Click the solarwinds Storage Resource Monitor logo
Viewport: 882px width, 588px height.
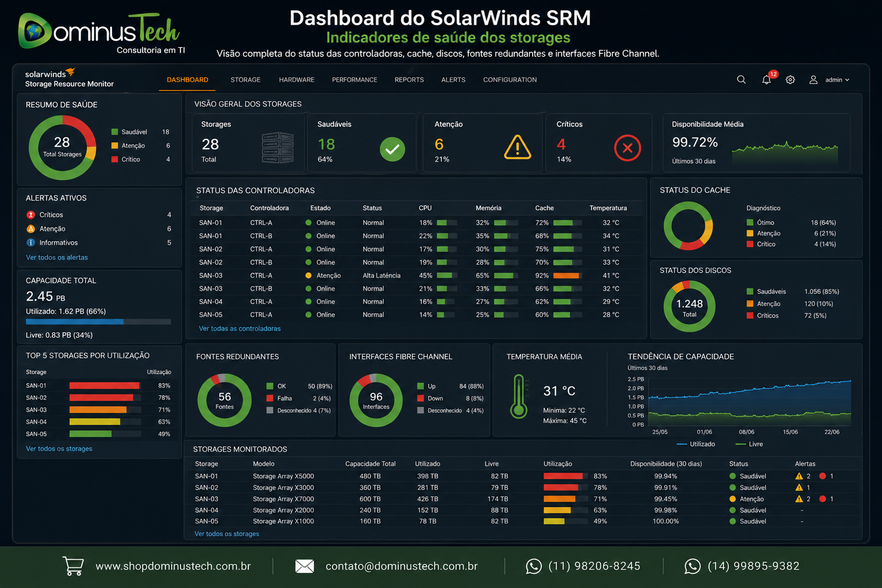pyautogui.click(x=69, y=79)
